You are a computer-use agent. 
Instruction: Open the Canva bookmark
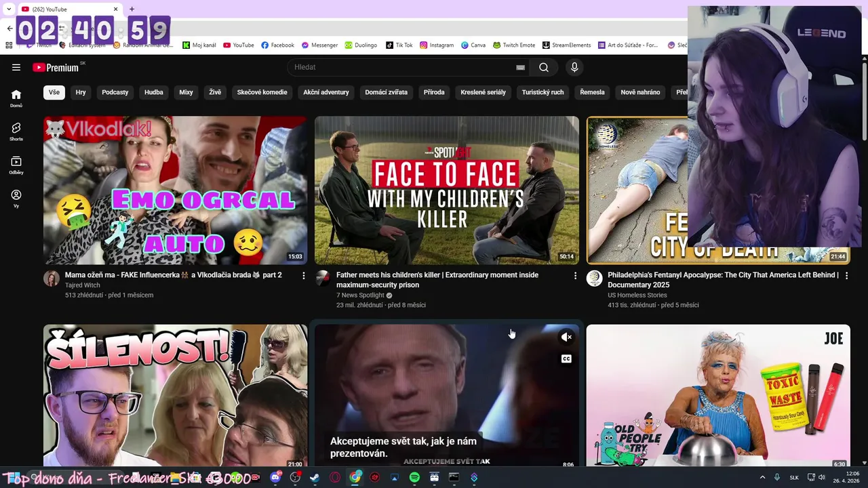(473, 45)
